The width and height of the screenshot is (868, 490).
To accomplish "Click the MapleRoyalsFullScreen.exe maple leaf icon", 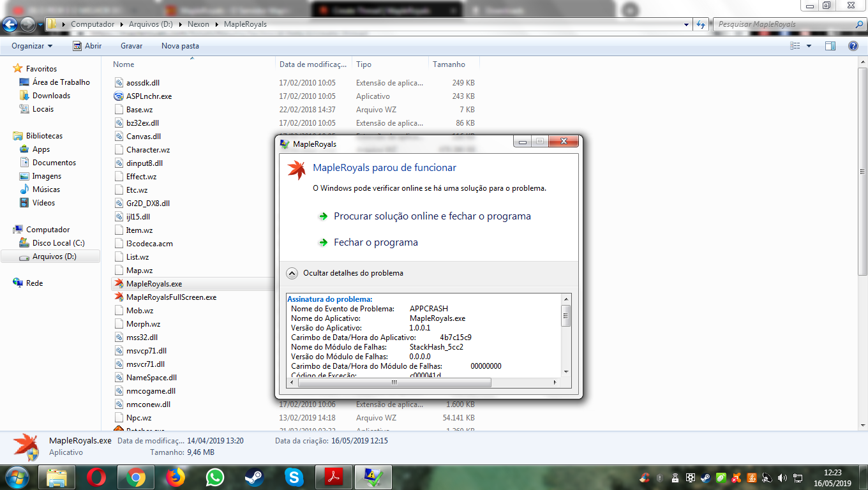I will (118, 297).
